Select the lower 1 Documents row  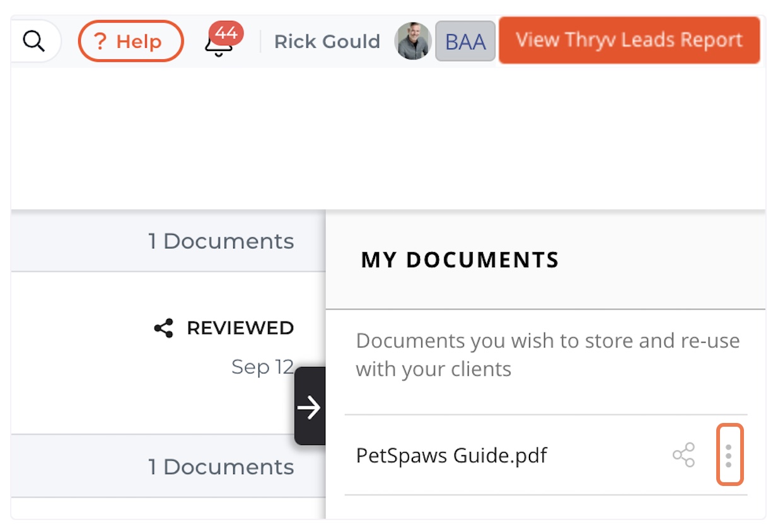(168, 466)
